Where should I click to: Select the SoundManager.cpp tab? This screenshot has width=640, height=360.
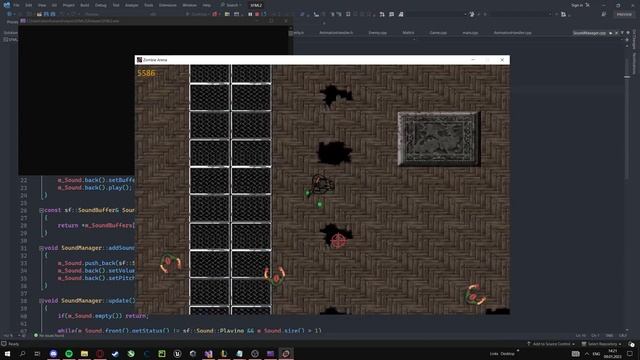[589, 33]
